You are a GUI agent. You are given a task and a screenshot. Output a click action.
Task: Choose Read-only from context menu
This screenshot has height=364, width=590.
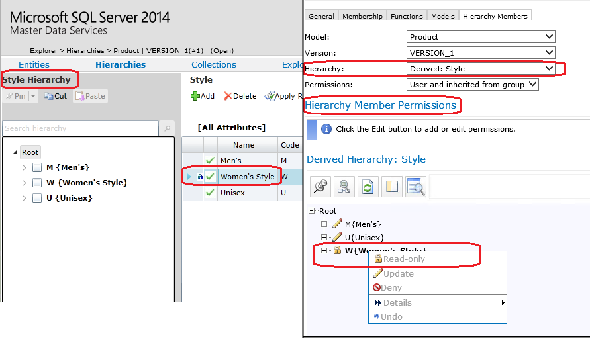coord(438,259)
